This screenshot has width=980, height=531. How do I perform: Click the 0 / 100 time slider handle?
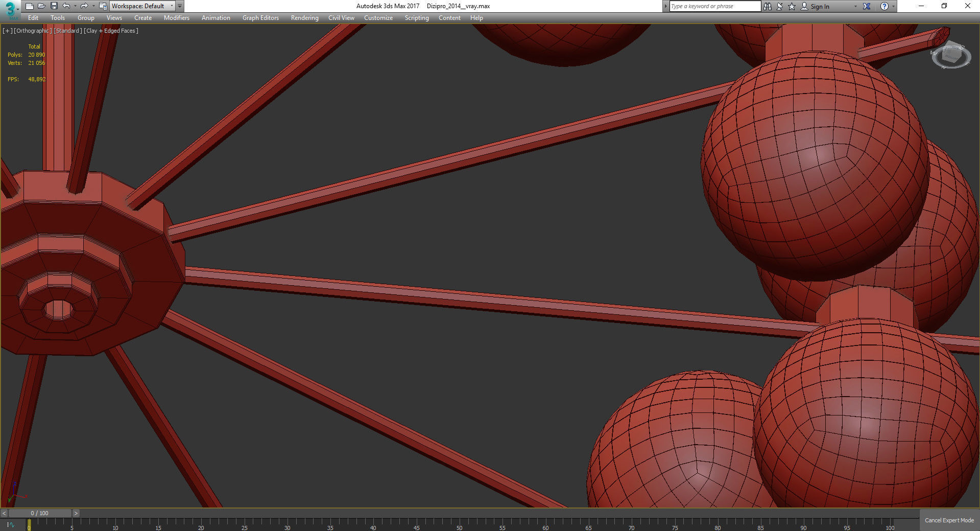[40, 513]
